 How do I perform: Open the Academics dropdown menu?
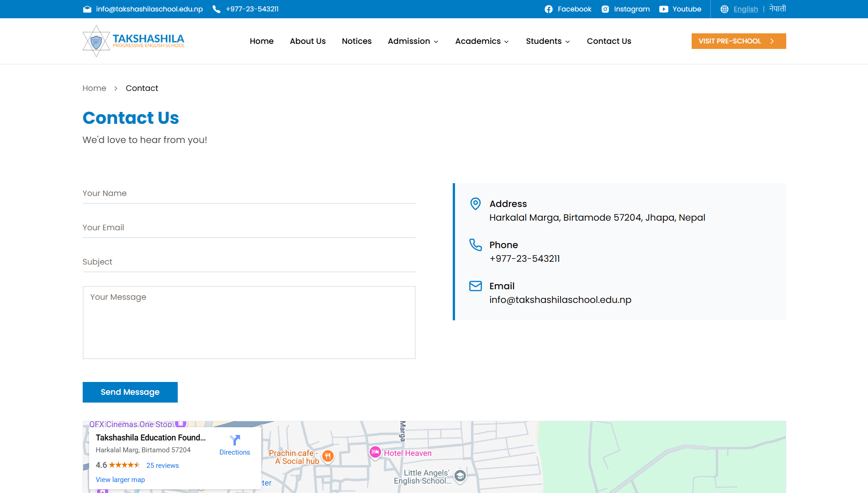pos(482,41)
